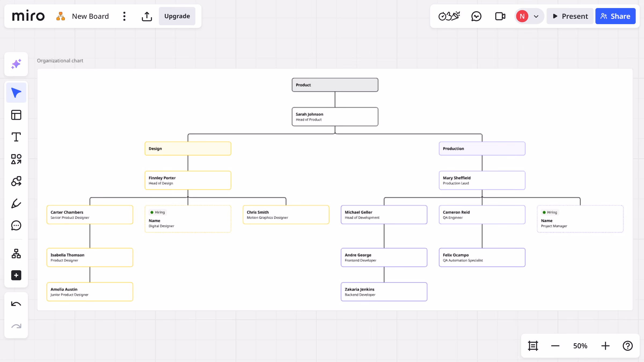Open the org chart tool in sidebar
Image resolution: width=644 pixels, height=362 pixels.
tap(16, 253)
